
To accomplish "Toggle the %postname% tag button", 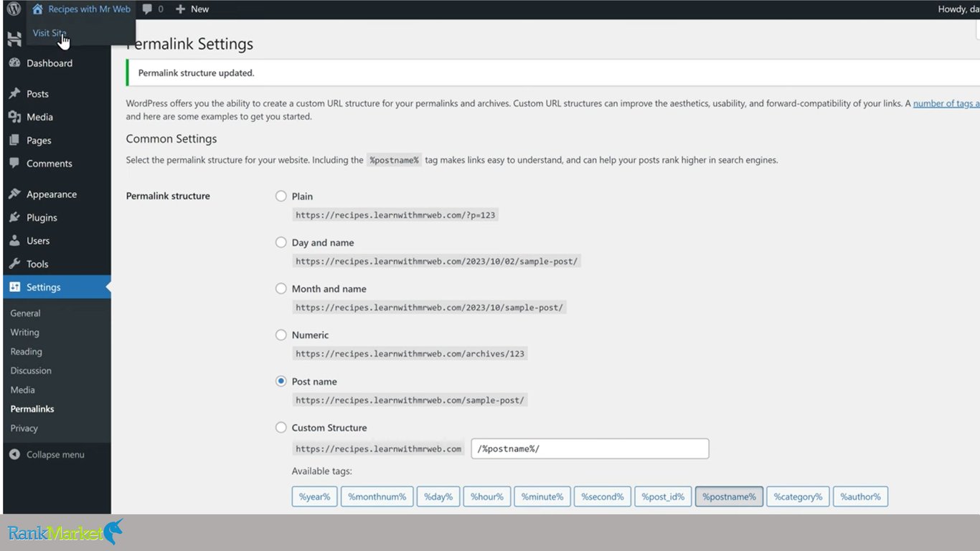I will tap(729, 496).
